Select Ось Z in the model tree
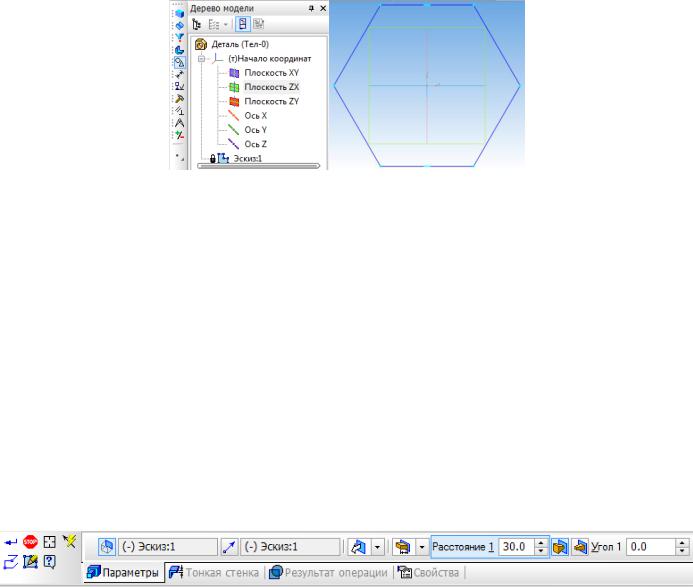 tap(255, 144)
